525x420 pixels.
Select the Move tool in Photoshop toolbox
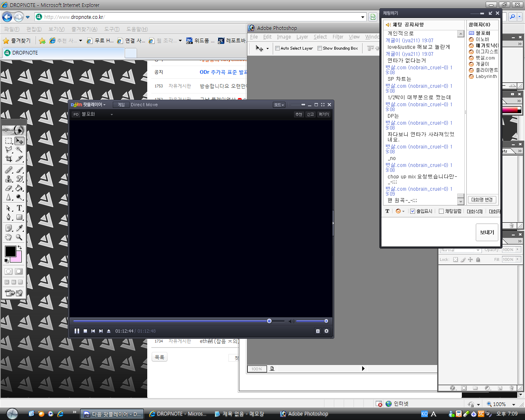pyautogui.click(x=19, y=141)
